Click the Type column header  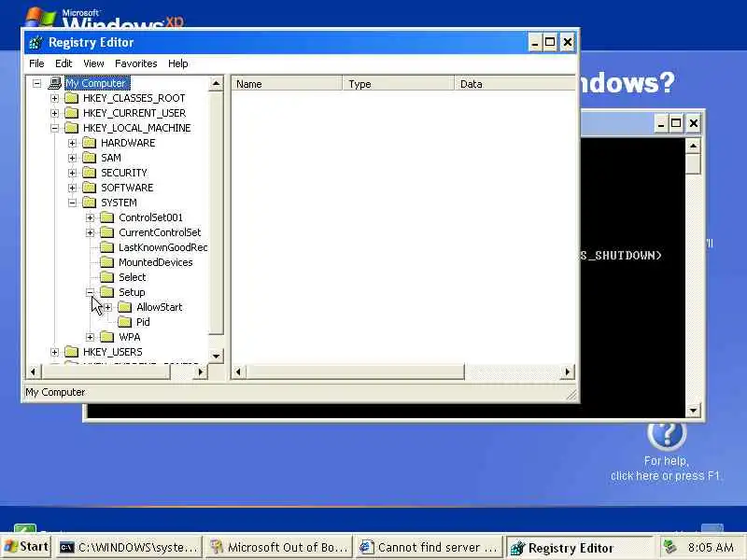[399, 84]
